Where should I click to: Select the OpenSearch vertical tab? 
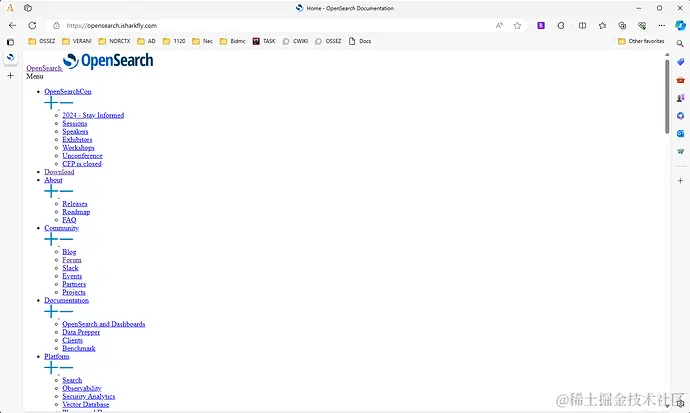(x=11, y=58)
